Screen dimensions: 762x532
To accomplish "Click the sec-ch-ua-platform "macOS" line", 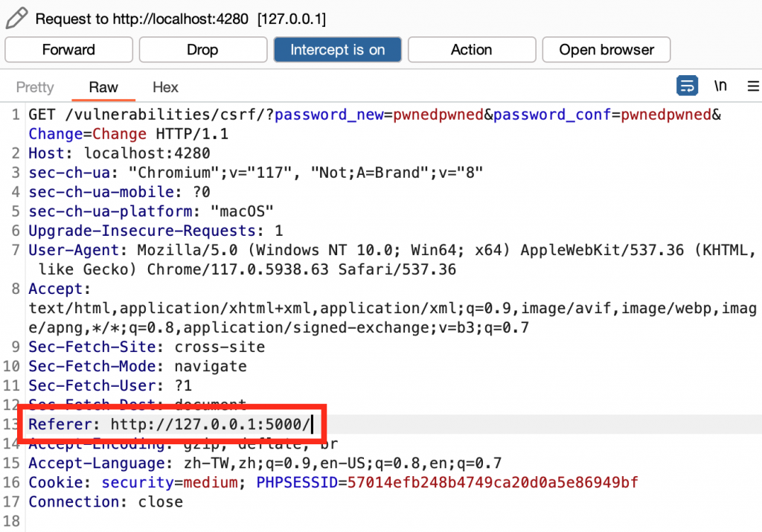I will (151, 212).
